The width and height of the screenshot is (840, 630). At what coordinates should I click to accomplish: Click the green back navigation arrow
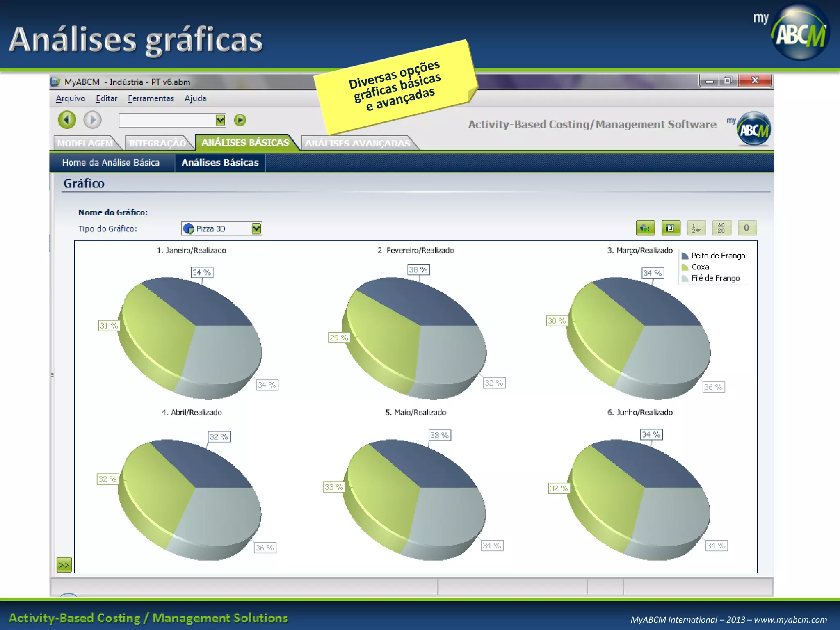(x=67, y=120)
